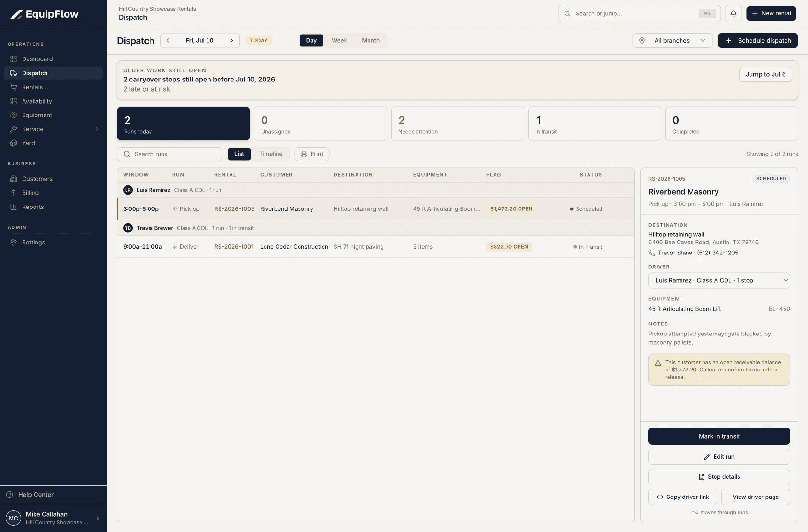Open the All branches dropdown
The width and height of the screenshot is (808, 532).
[x=672, y=41]
